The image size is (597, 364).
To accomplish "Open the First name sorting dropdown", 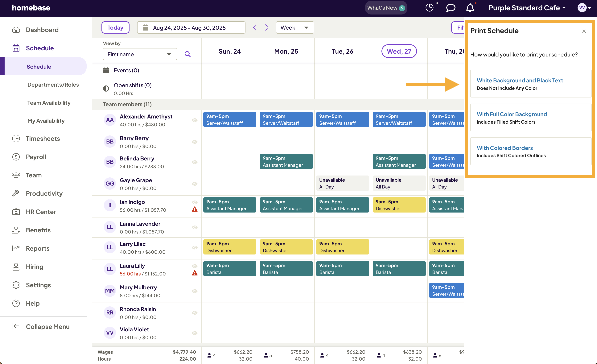I will (x=140, y=54).
